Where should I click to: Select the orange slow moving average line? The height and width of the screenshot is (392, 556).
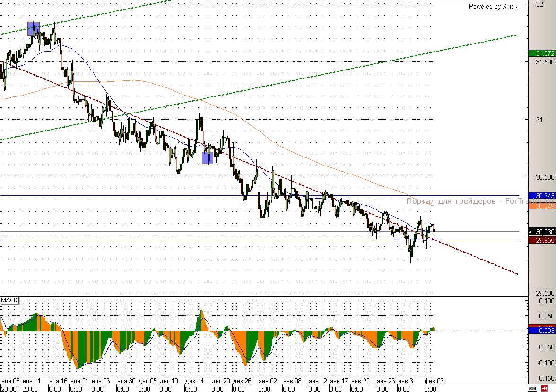coord(331,166)
